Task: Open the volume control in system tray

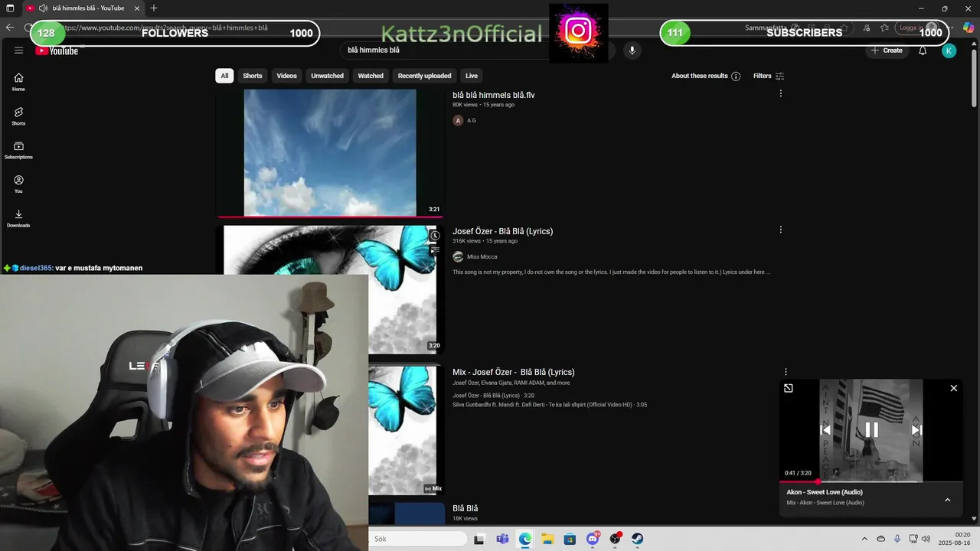Action: click(x=926, y=539)
